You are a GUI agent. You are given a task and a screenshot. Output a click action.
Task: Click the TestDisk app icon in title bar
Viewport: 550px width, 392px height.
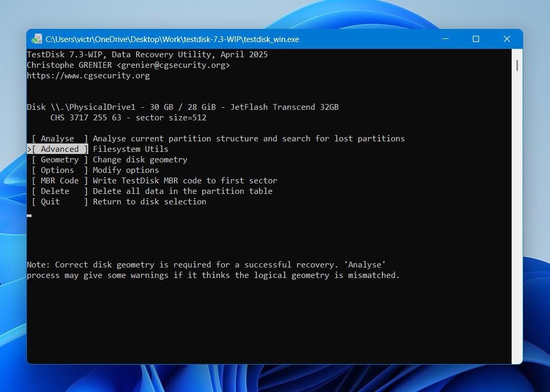coord(36,39)
